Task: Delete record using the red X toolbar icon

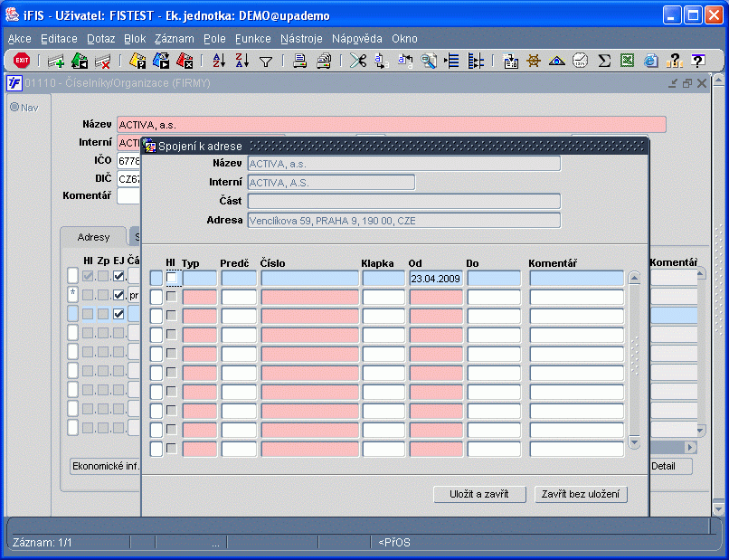Action: click(102, 61)
